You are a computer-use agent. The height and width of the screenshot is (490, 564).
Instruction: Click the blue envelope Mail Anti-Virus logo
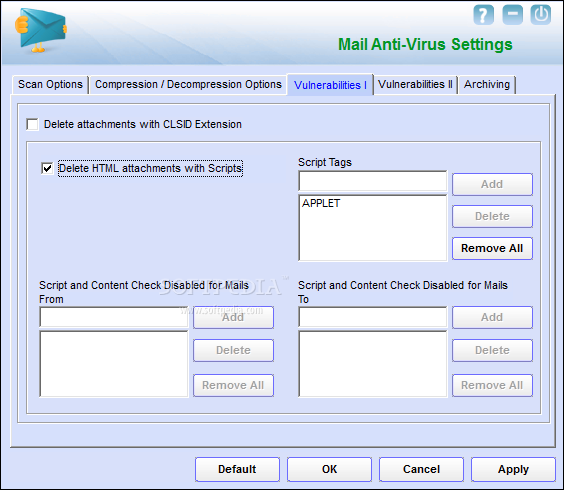click(x=41, y=30)
